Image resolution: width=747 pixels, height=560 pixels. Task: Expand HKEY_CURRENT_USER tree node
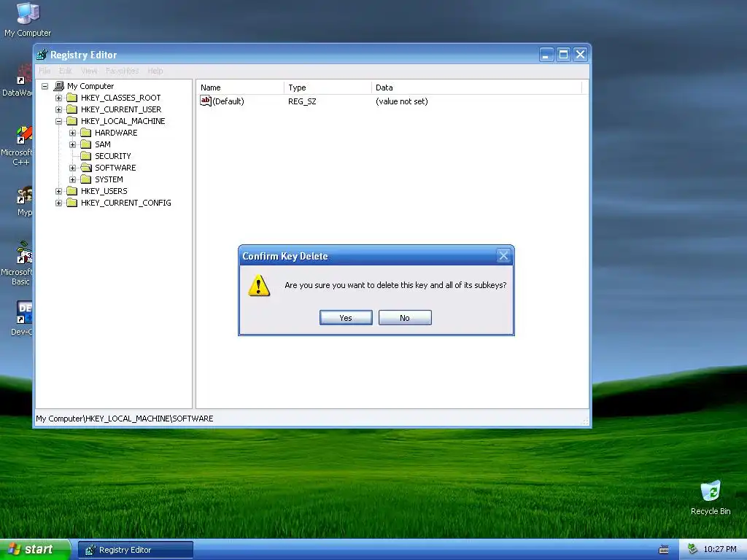click(58, 109)
